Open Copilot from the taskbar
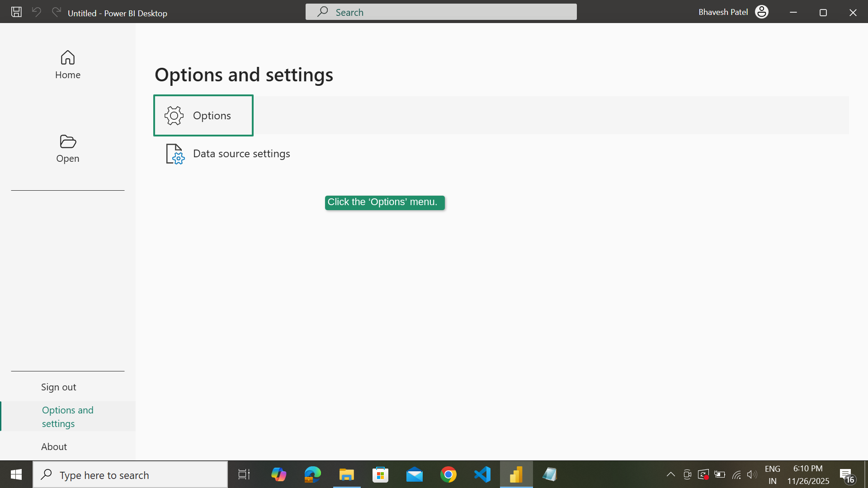This screenshot has width=868, height=488. [x=278, y=474]
